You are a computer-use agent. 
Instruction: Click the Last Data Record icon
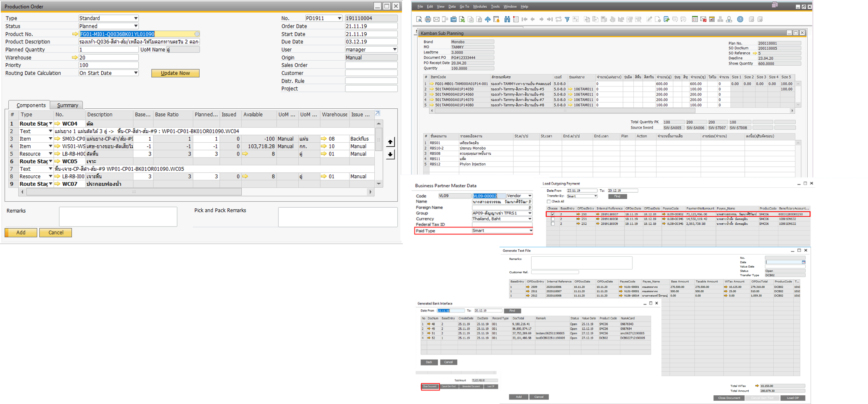click(x=549, y=19)
